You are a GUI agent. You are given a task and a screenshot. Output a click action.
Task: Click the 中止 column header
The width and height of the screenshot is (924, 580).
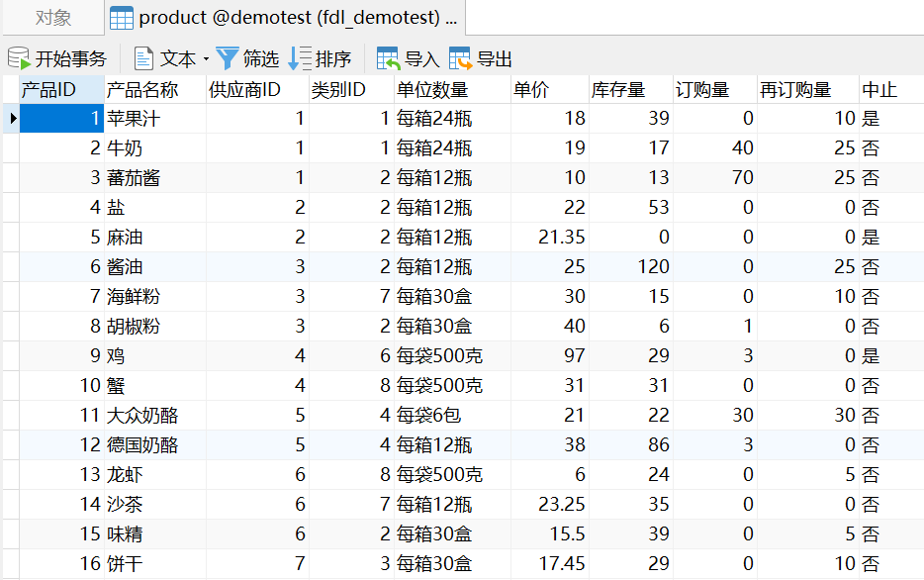tap(879, 90)
